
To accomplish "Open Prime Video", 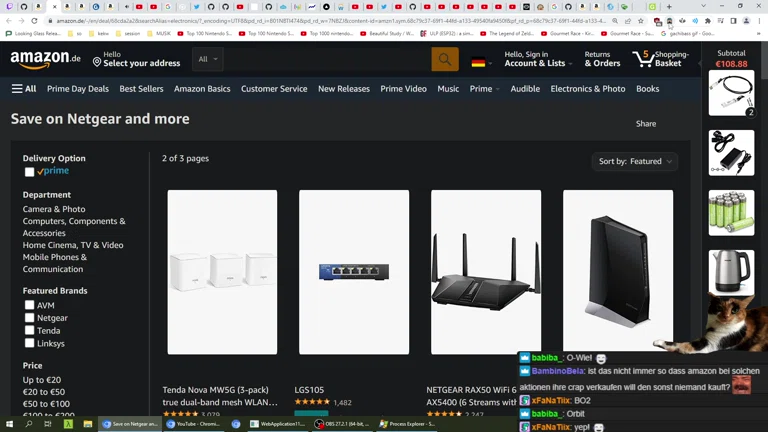I will click(x=404, y=89).
